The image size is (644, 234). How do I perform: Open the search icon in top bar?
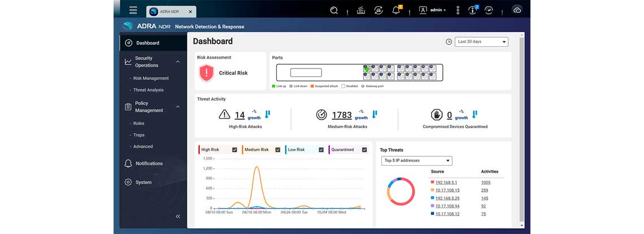click(334, 10)
